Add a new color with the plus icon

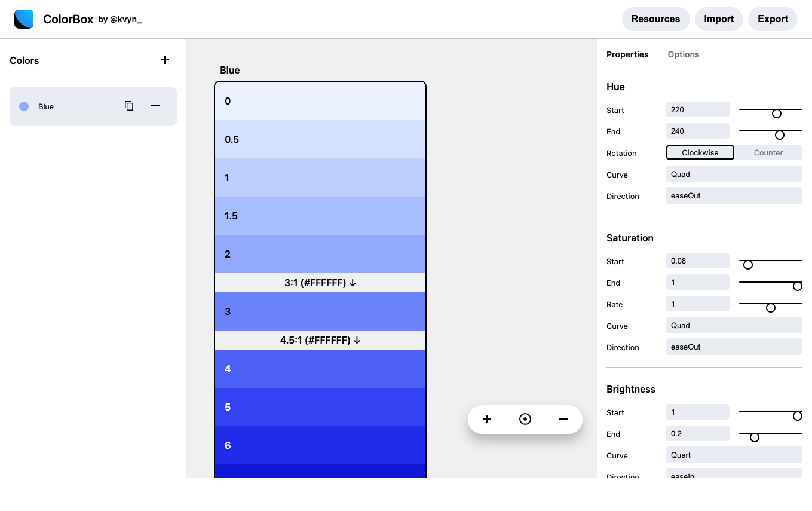tap(165, 60)
